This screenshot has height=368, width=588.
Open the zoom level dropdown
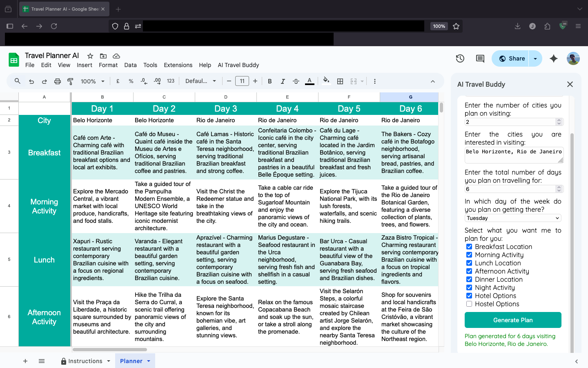coord(93,81)
